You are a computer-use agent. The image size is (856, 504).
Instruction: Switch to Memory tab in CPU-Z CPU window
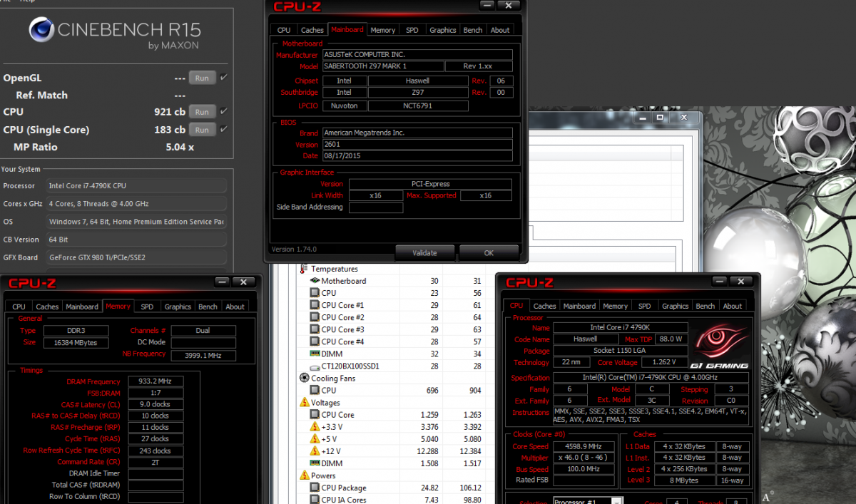click(x=615, y=306)
